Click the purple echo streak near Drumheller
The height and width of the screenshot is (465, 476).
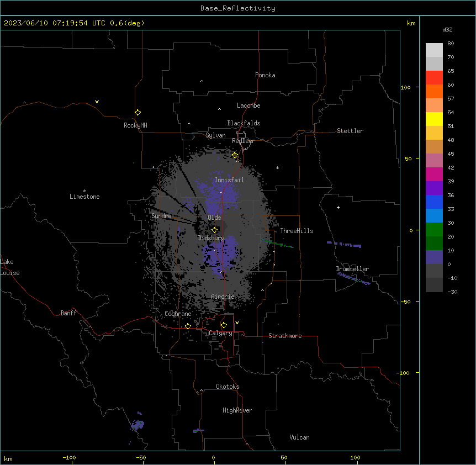click(354, 278)
